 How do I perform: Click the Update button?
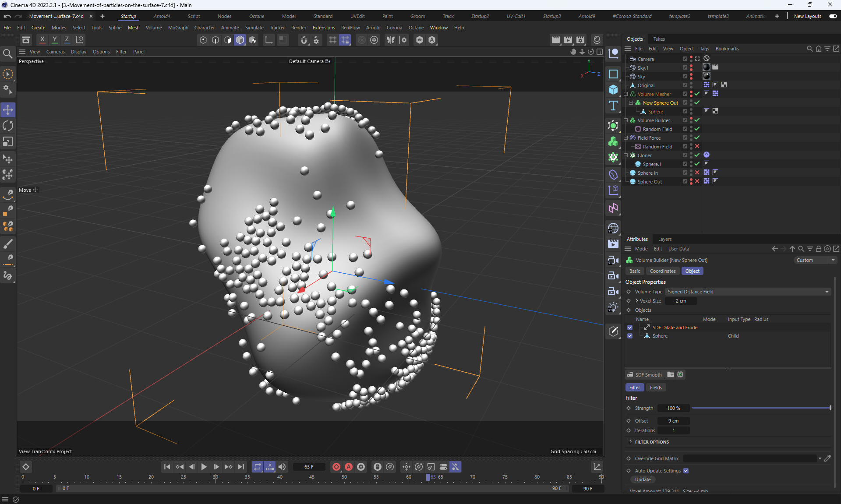coord(643,479)
